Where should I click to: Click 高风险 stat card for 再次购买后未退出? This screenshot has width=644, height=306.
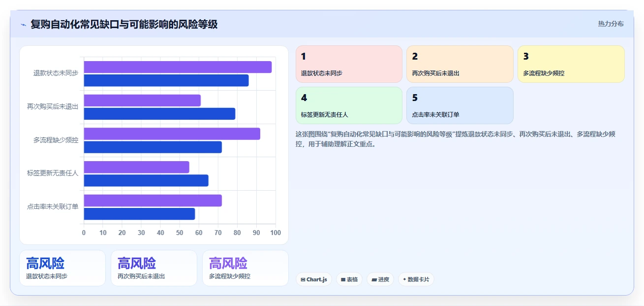[x=154, y=268]
